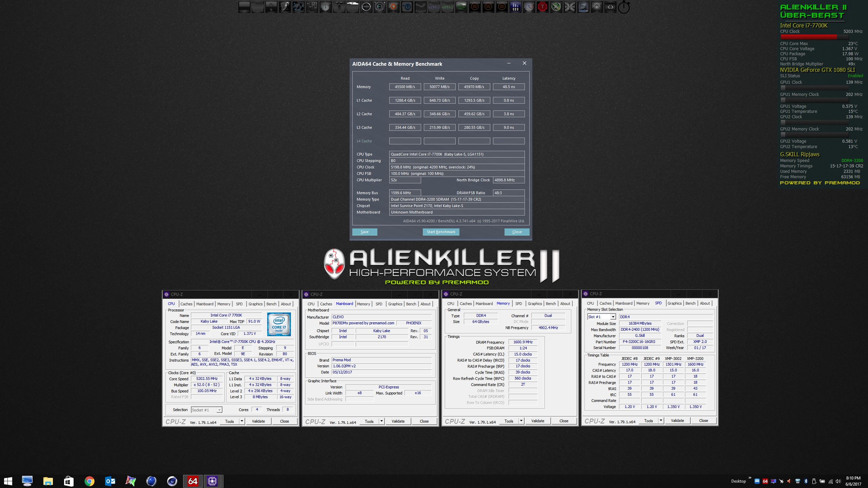Switch to Caches tab in first CPU-Z window
This screenshot has width=868, height=488.
click(186, 304)
